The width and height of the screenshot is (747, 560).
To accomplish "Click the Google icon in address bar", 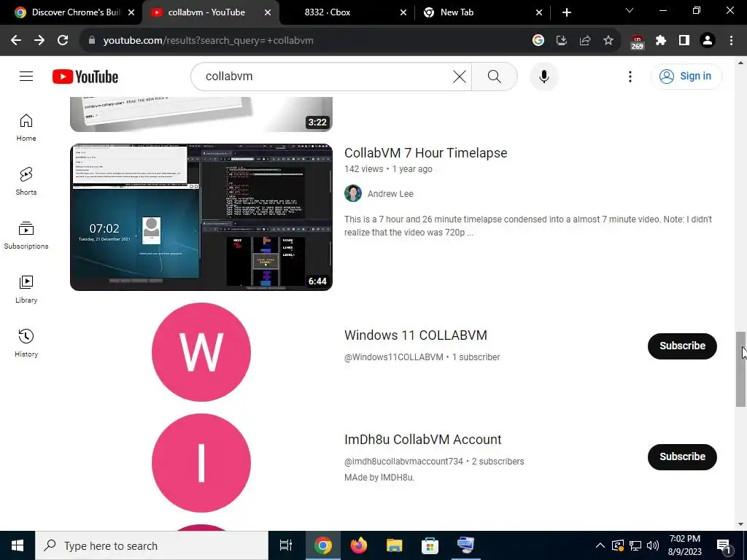I will [x=538, y=41].
